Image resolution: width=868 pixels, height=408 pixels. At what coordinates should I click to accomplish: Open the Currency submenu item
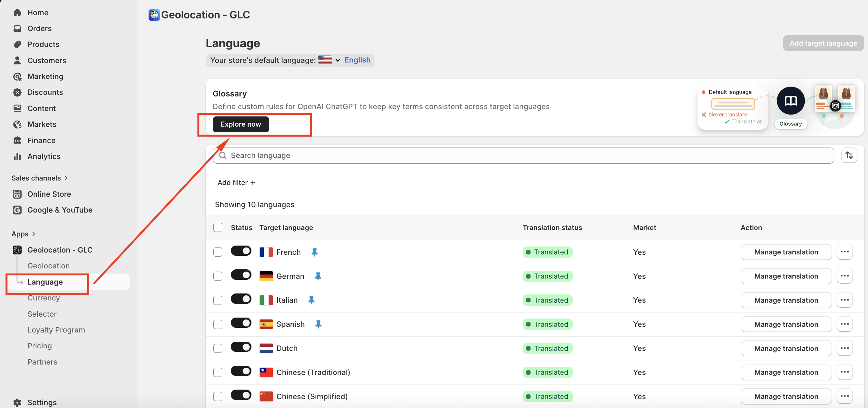pyautogui.click(x=43, y=298)
